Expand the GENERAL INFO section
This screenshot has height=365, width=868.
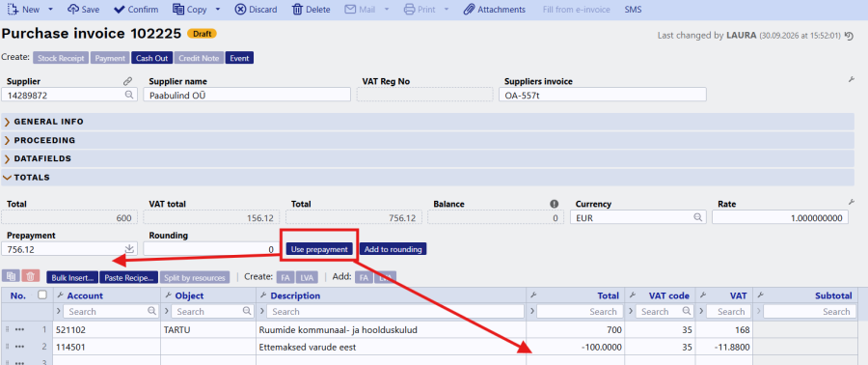point(428,122)
